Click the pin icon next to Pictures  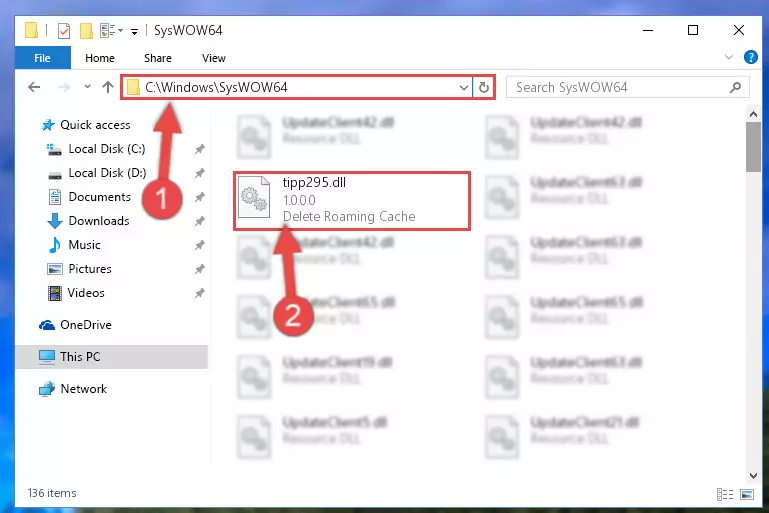(199, 269)
